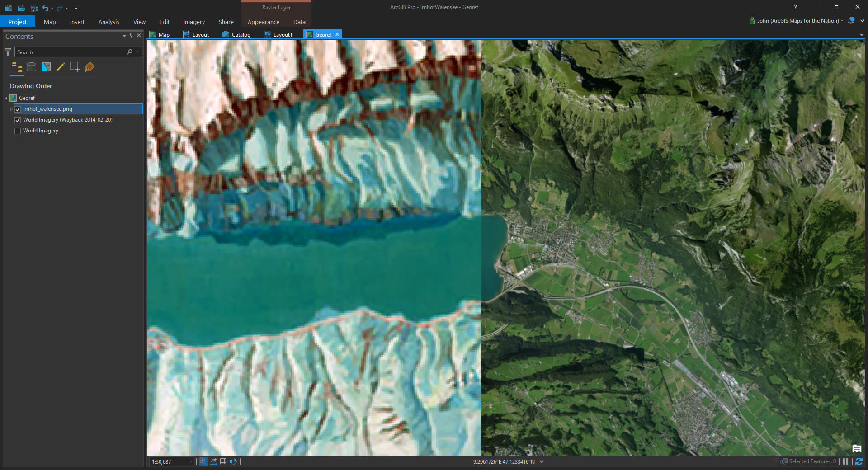This screenshot has width=868, height=470.
Task: Collapse the Georef map tree node
Action: pos(6,98)
